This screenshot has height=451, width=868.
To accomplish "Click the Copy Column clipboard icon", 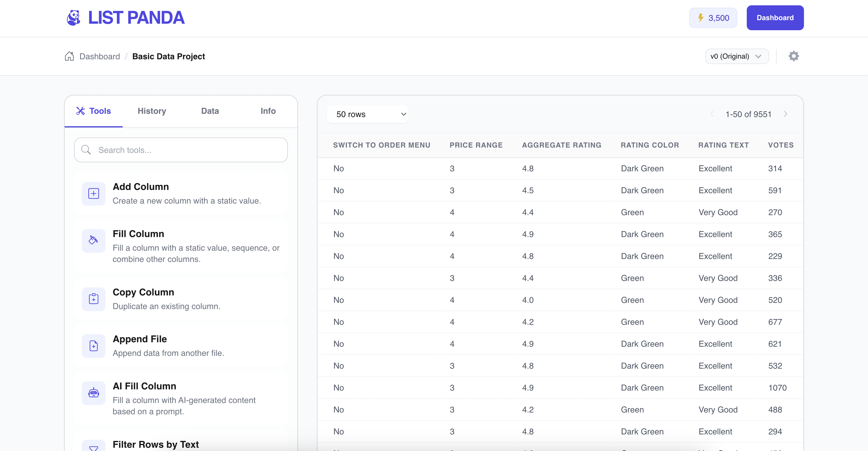I will pyautogui.click(x=94, y=299).
